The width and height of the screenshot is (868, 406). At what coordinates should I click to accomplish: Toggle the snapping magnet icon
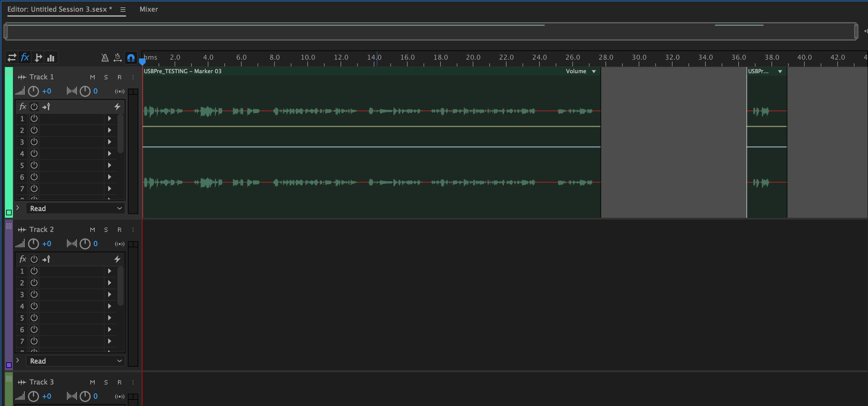point(131,58)
